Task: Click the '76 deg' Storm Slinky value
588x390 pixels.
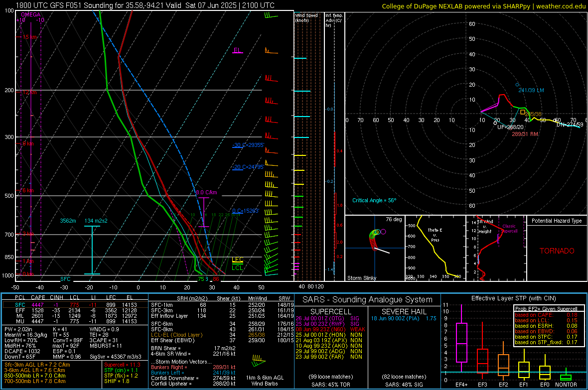Action: (394, 219)
